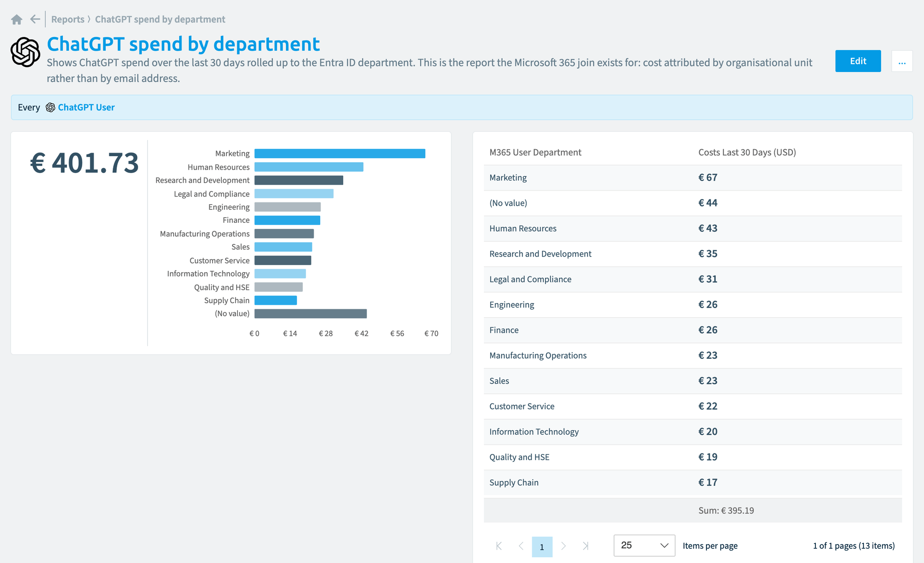
Task: Go to next page arrow
Action: 563,546
